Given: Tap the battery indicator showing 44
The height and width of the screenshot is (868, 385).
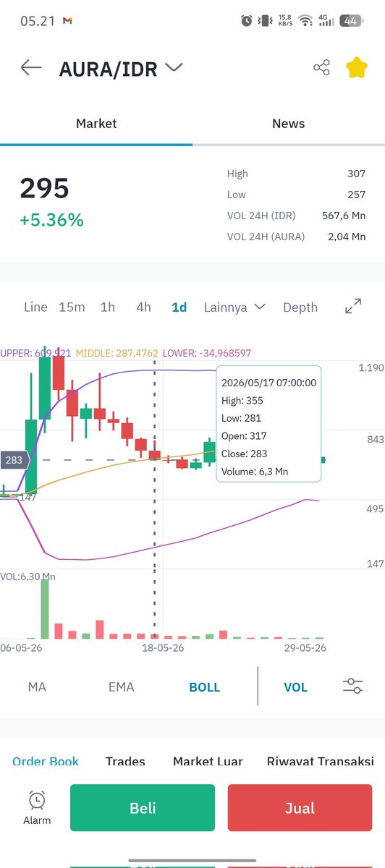Looking at the screenshot, I should click(x=351, y=21).
